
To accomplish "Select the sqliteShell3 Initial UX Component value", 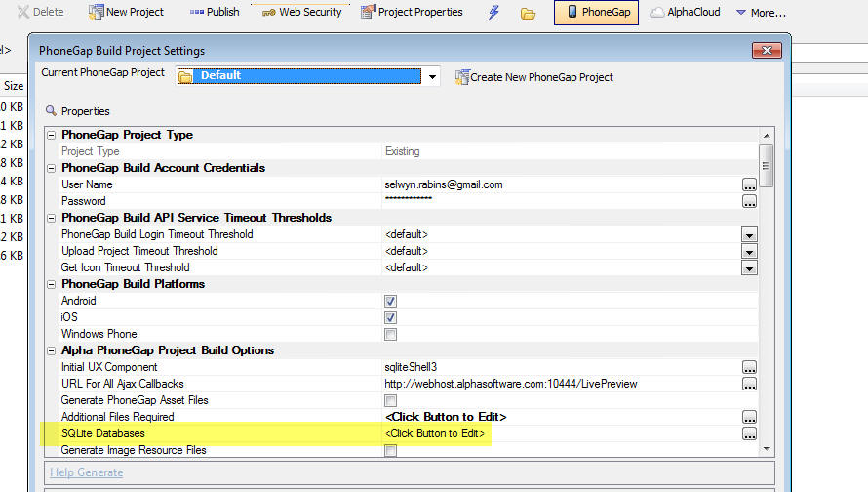I will point(411,367).
